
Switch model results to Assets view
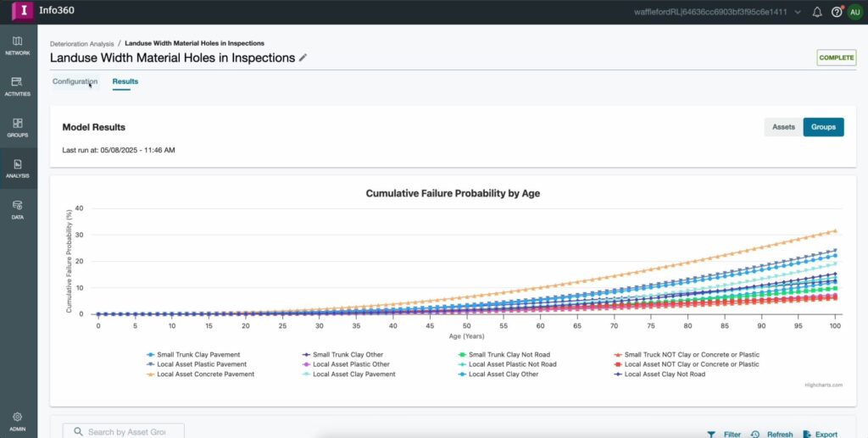[x=783, y=127]
